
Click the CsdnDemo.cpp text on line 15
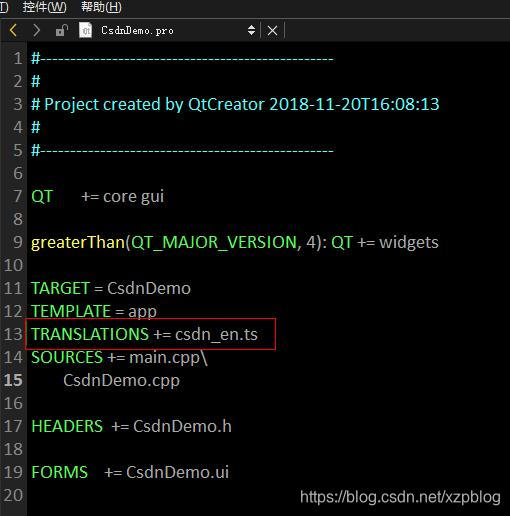click(121, 380)
